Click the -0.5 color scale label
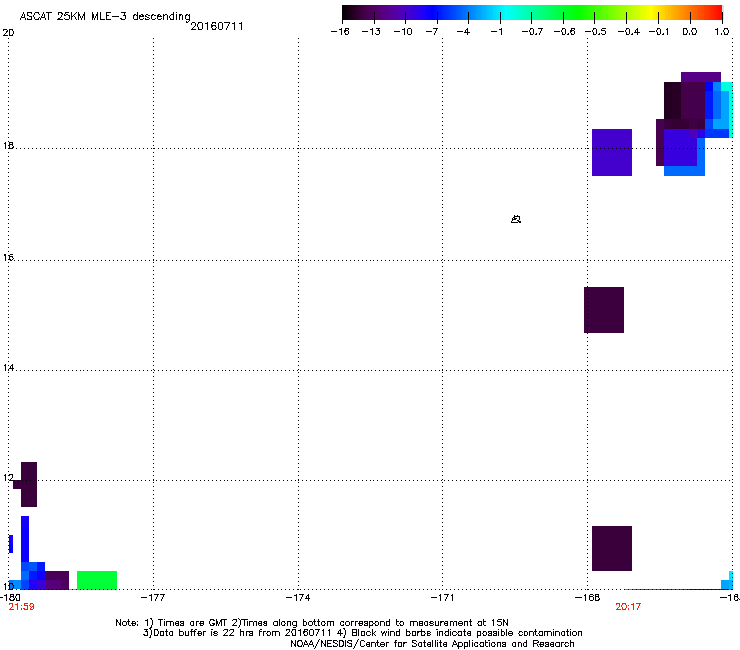 (596, 32)
